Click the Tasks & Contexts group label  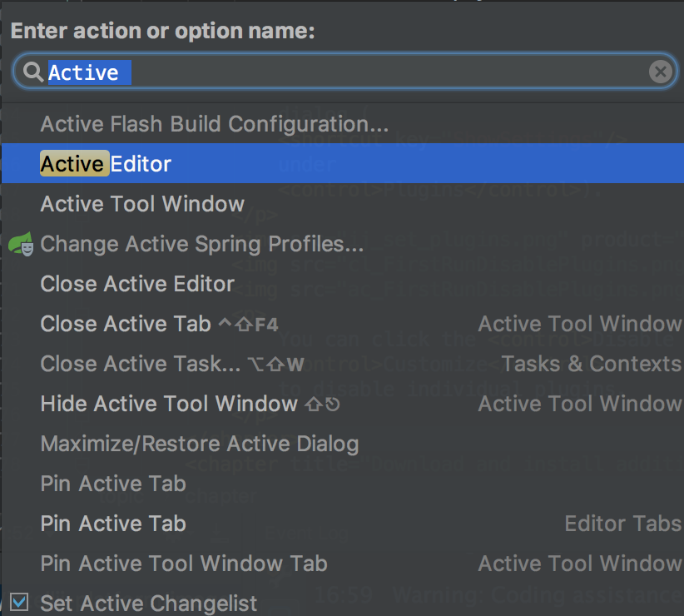[x=591, y=364]
